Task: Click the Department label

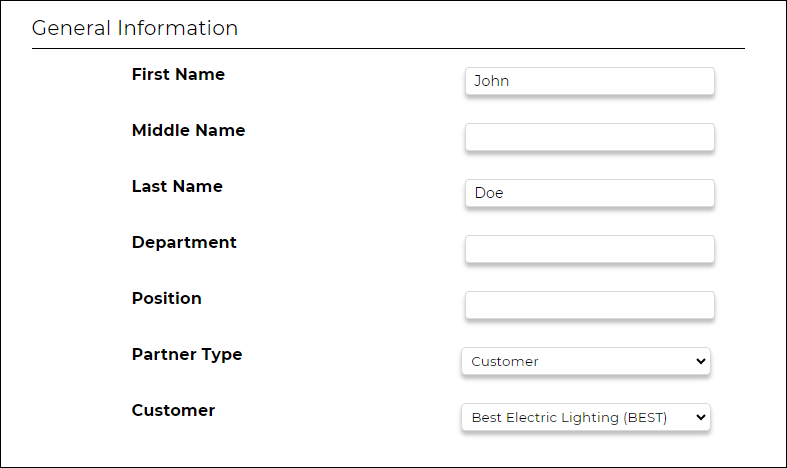Action: click(x=184, y=243)
